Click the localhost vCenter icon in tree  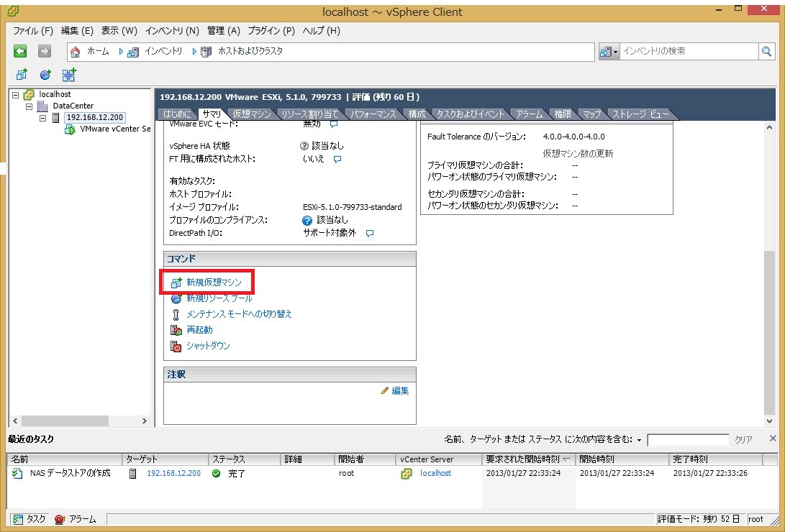[29, 94]
